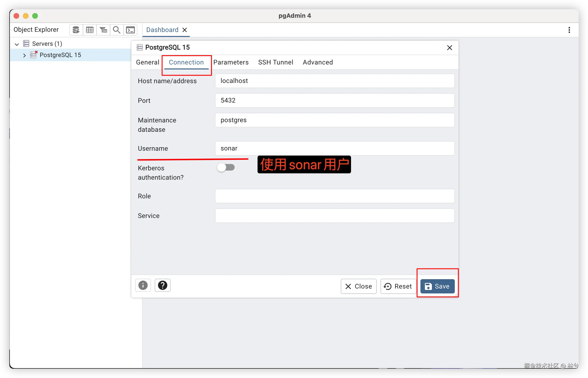
Task: Click into the Username input field
Action: point(334,148)
